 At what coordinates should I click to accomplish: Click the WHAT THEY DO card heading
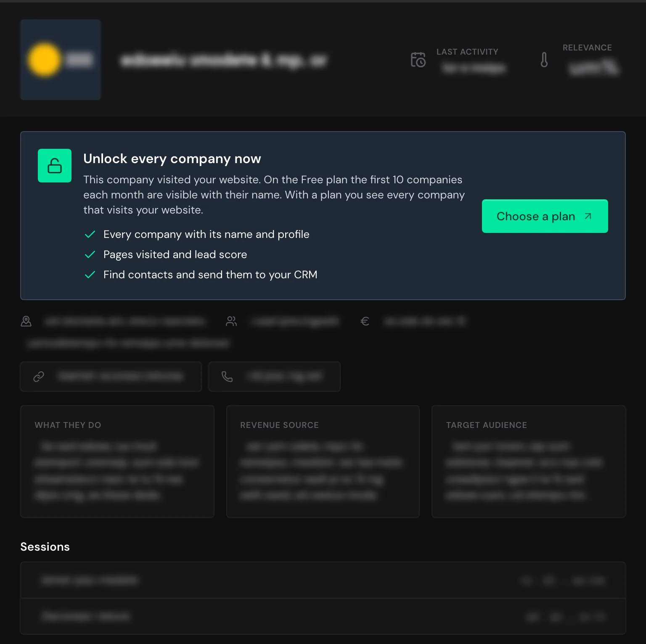point(68,425)
